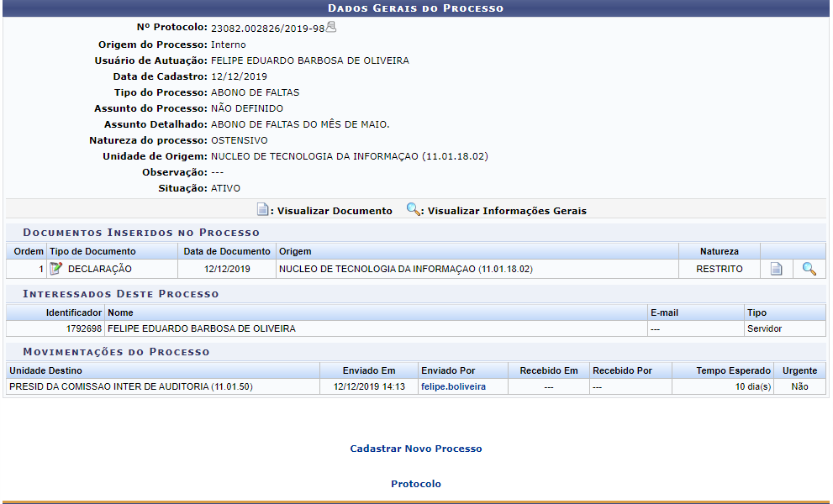Click interested party name FELIPE EDUARDO BARBOSA
Screen dimensions: 833x504
click(x=202, y=328)
